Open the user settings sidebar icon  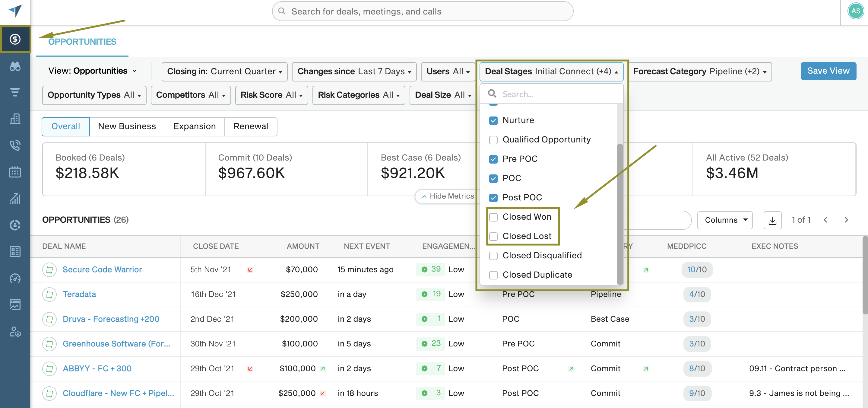[x=15, y=332]
